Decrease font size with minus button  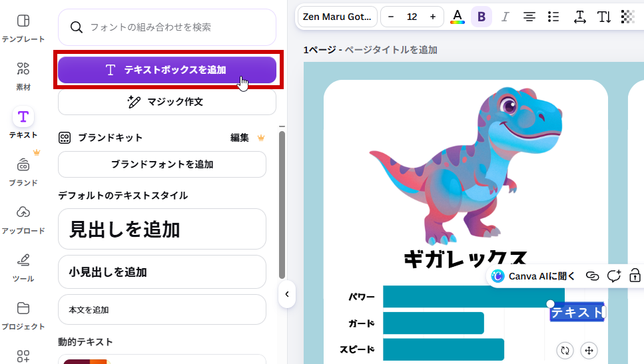click(x=391, y=17)
